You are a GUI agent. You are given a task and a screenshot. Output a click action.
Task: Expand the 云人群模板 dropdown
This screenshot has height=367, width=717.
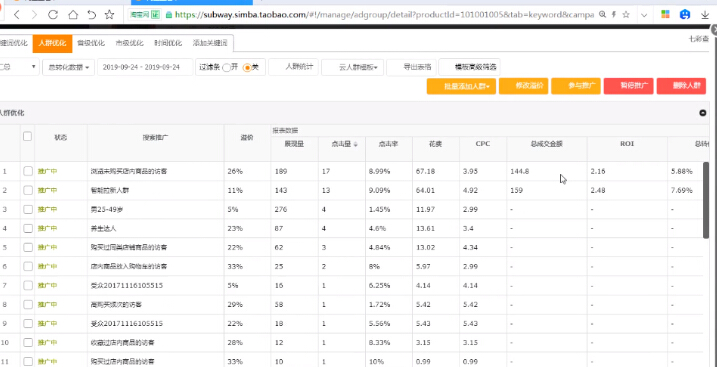[x=353, y=67]
